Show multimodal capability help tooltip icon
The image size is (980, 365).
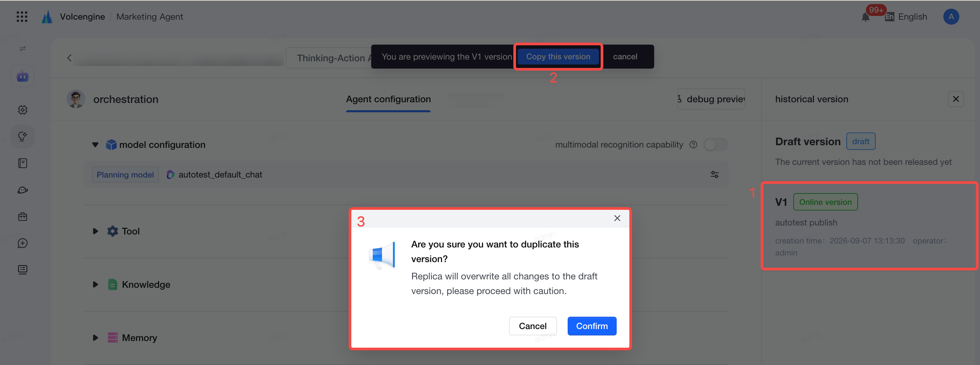coord(693,145)
